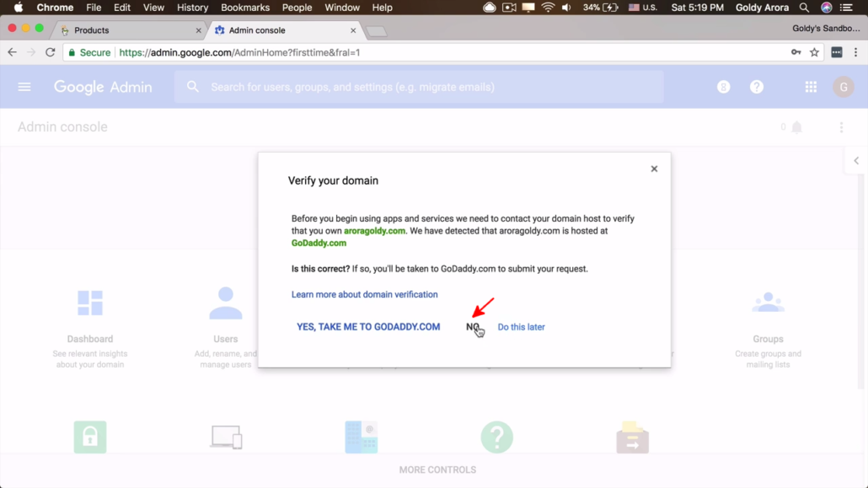Open the Data migration icon
Image resolution: width=868 pixels, height=488 pixels.
(x=633, y=437)
